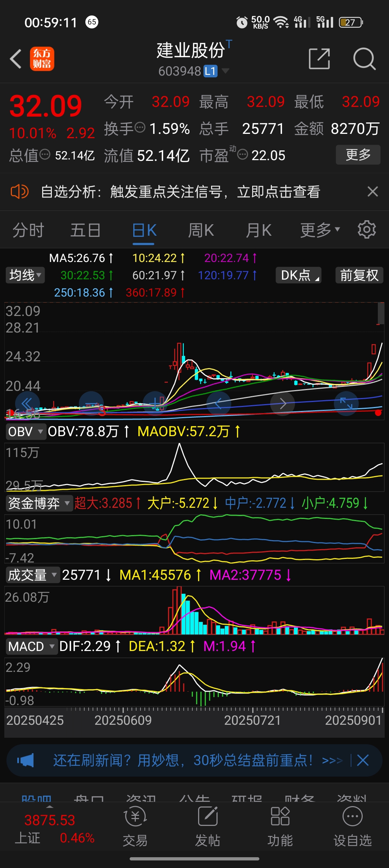The width and height of the screenshot is (389, 868).
Task: Move chart cursor left with arrow circle
Action: coord(219,404)
